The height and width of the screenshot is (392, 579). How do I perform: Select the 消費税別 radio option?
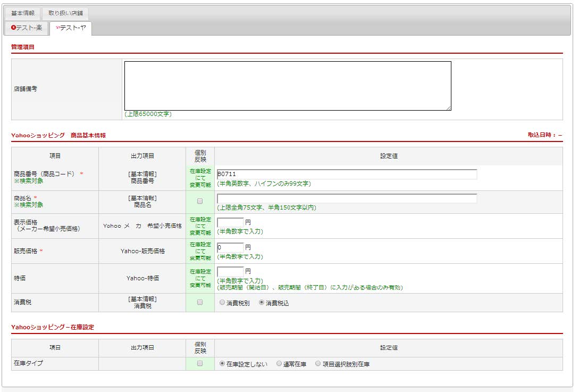[x=222, y=303]
